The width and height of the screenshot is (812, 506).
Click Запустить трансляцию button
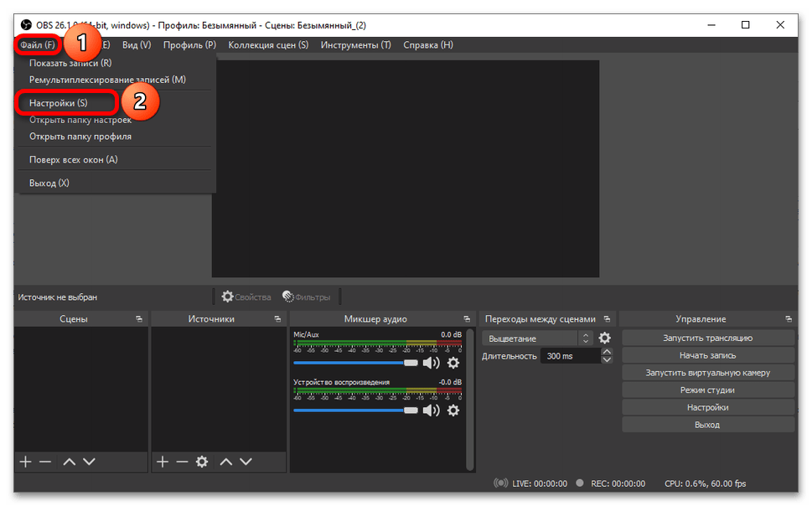click(708, 338)
